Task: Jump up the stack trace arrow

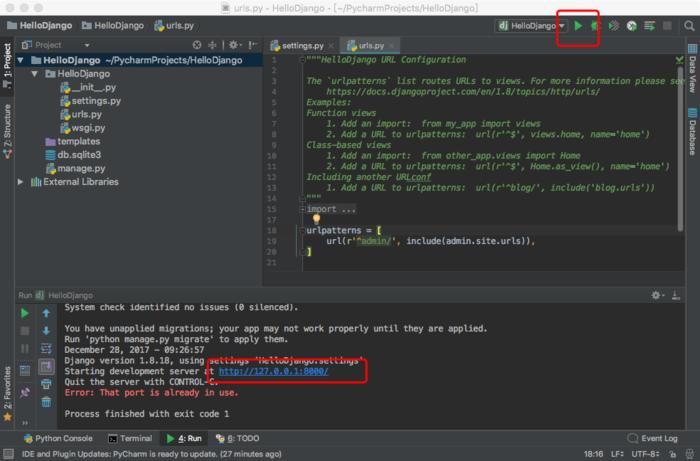Action: [46, 313]
